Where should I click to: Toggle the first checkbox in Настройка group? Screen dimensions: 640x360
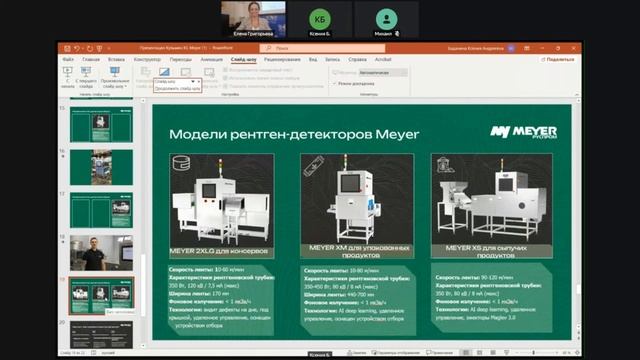(x=225, y=70)
